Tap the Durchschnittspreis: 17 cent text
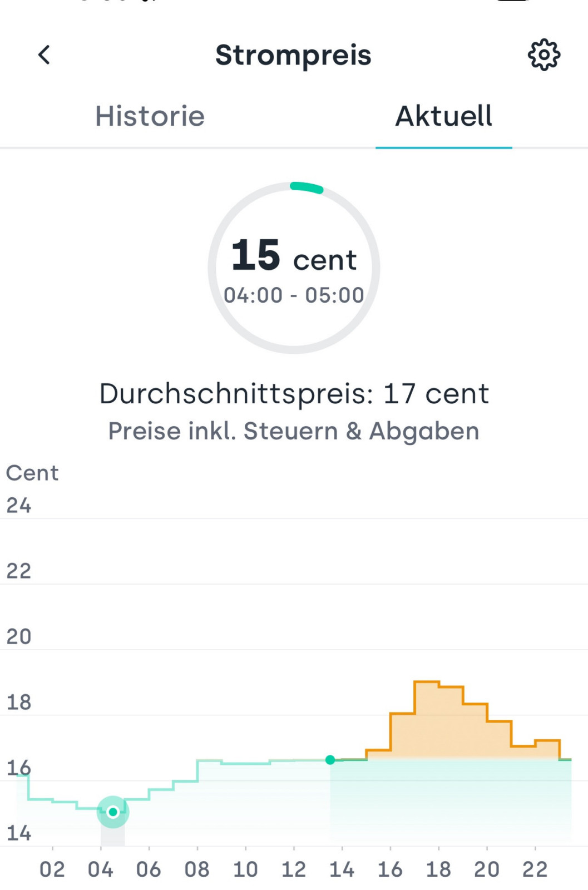The height and width of the screenshot is (890, 588). click(x=294, y=394)
